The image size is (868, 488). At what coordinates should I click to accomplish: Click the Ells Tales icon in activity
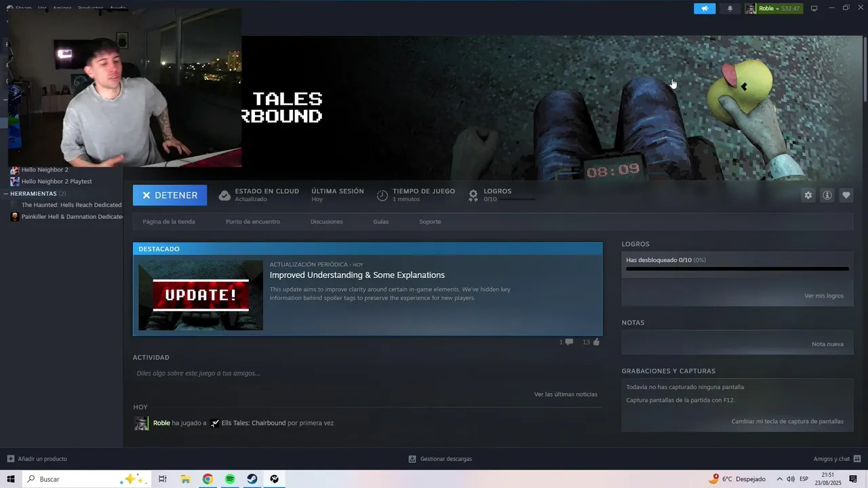tap(214, 423)
